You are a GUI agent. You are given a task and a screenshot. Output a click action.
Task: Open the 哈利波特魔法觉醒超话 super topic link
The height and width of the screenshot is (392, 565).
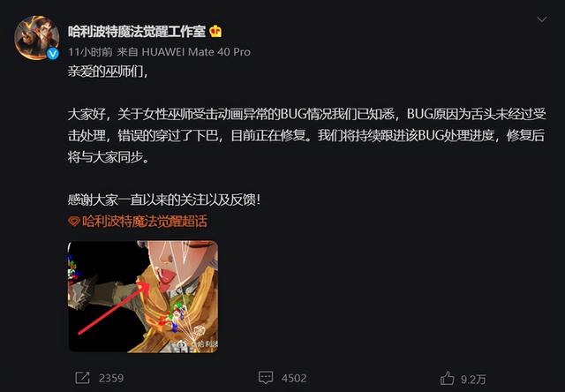(145, 221)
